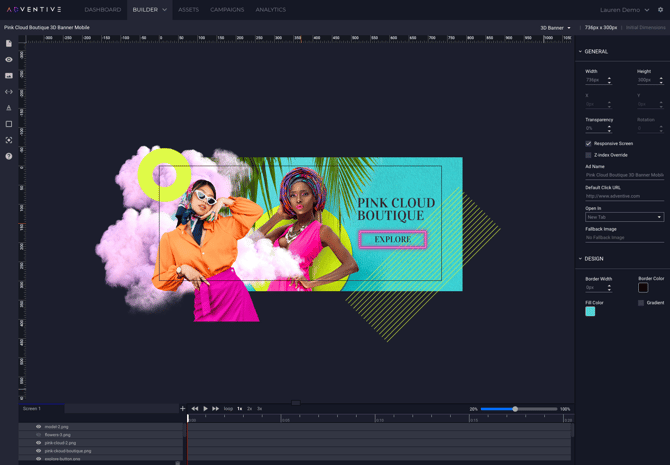This screenshot has width=670, height=465.
Task: Toggle visibility of pink-cloud-boutique.png layer
Action: [38, 451]
